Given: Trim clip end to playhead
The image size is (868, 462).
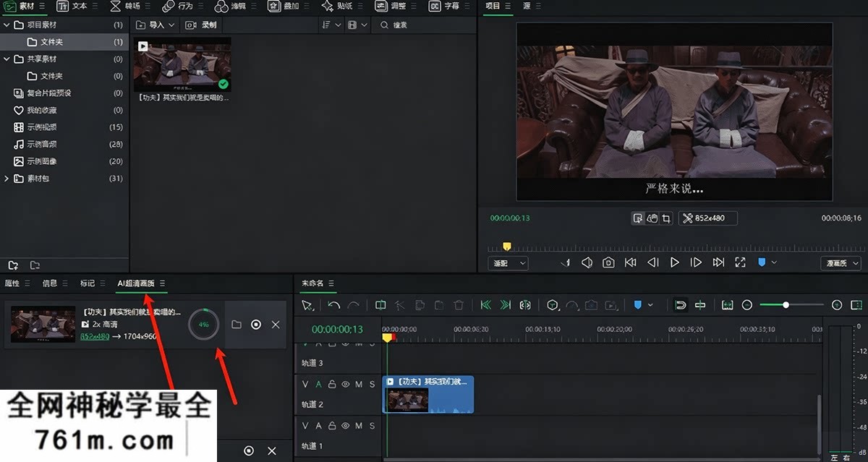Looking at the screenshot, I should click(x=506, y=305).
